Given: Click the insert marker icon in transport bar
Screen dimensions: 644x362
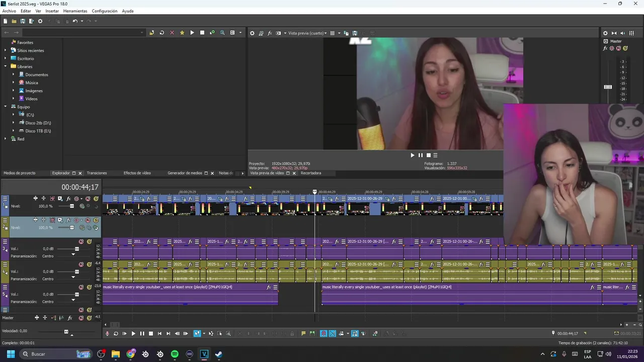Looking at the screenshot, I should [303, 333].
